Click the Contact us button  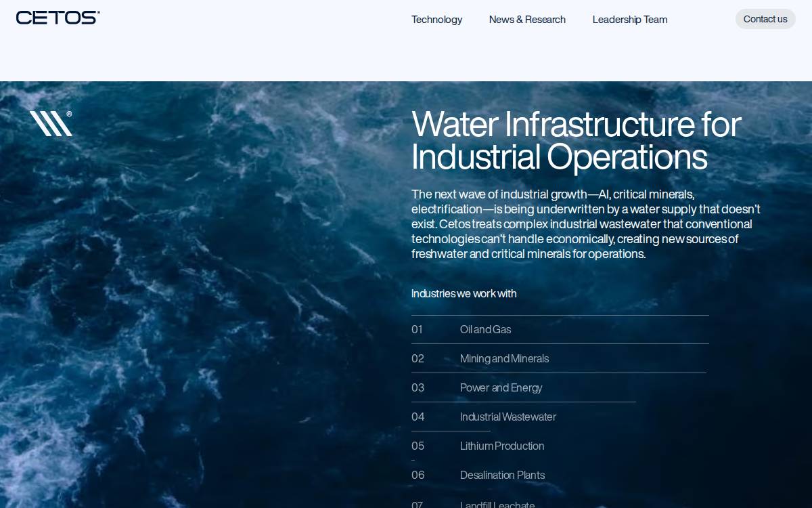pyautogui.click(x=765, y=19)
